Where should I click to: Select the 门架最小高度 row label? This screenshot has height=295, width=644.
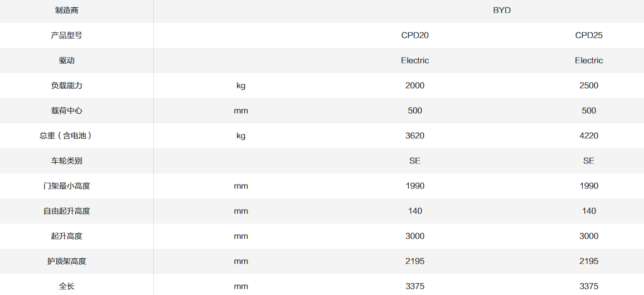(x=67, y=186)
